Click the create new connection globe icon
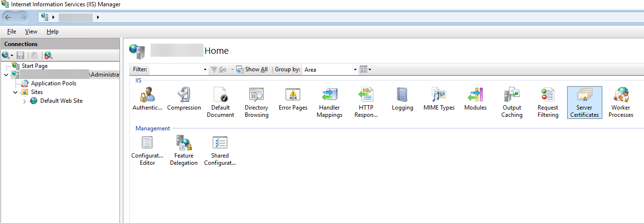Screen dimensions: 644x223 [x=5, y=55]
